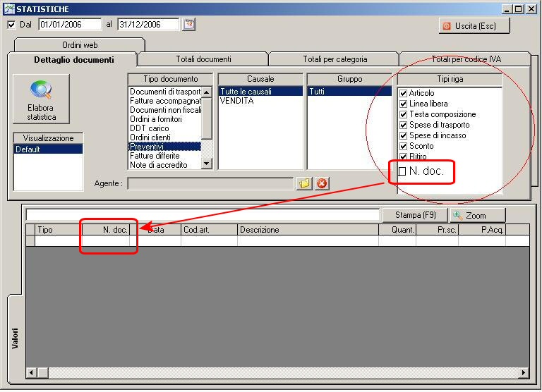Viewport: 542px width, 392px height.
Task: Select DDT carico entry
Action: click(x=165, y=128)
